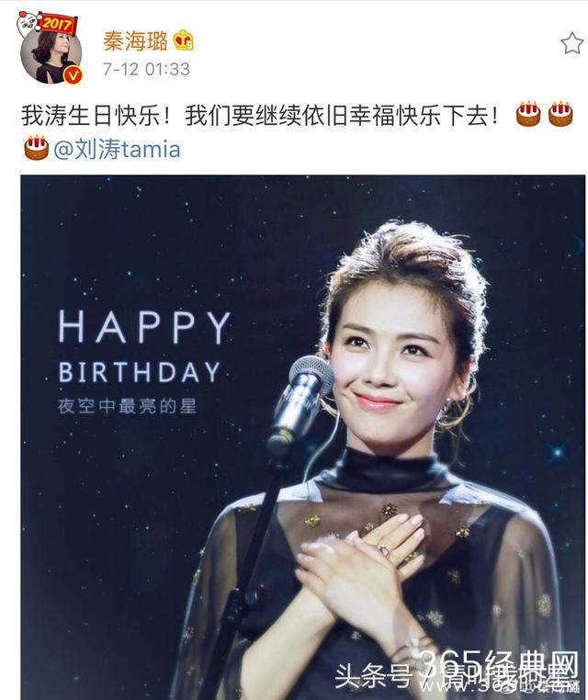Tap the 2017 rooster badge on the avatar

click(47, 23)
